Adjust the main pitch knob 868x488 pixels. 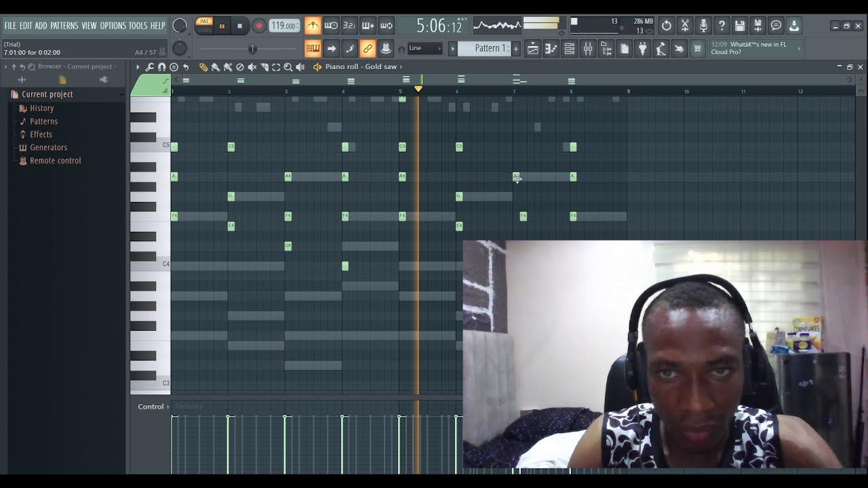(180, 48)
